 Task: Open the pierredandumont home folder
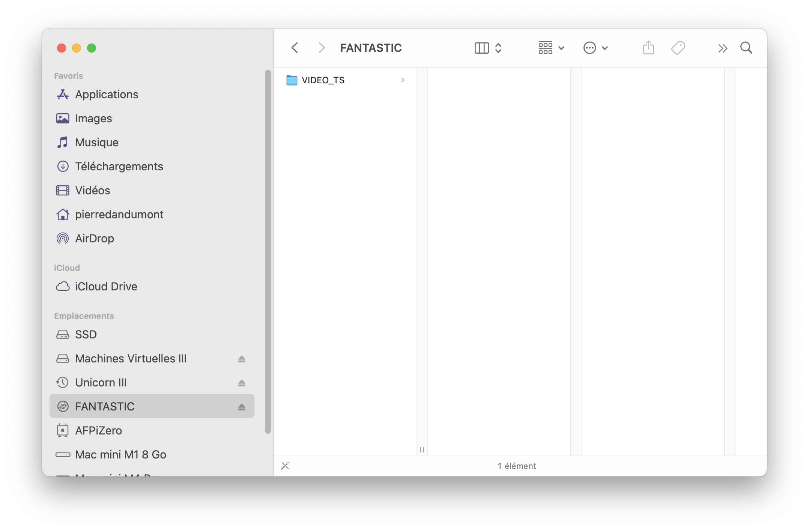click(x=119, y=215)
